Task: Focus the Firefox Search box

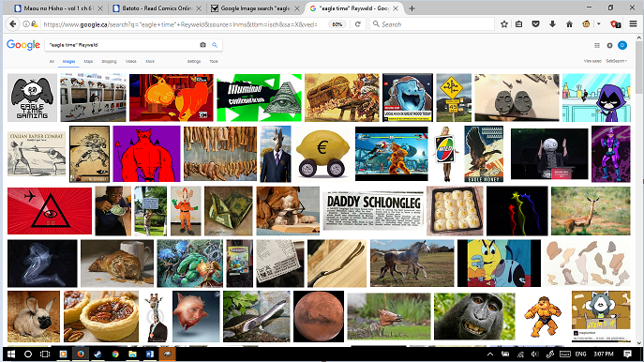Action: pos(431,24)
